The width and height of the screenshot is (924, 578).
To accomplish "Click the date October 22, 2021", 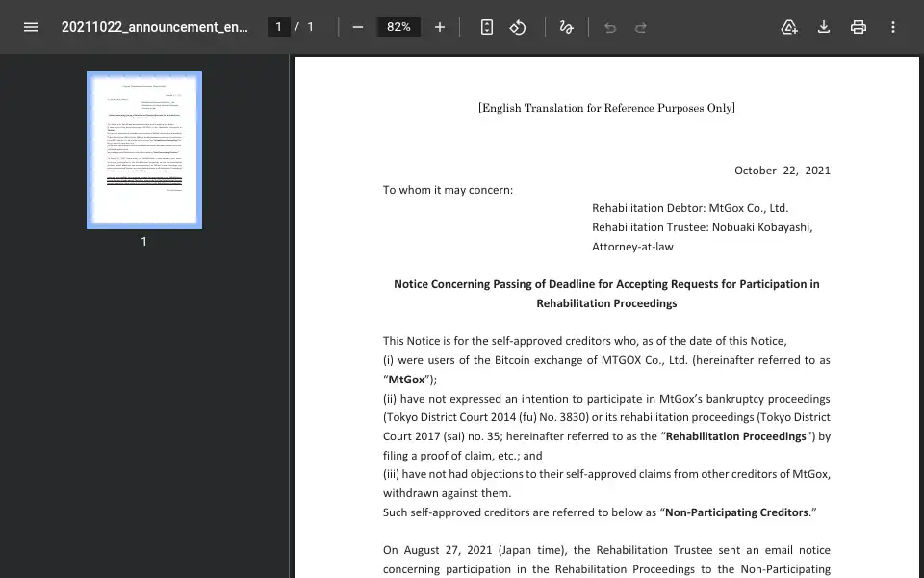I will coord(782,171).
